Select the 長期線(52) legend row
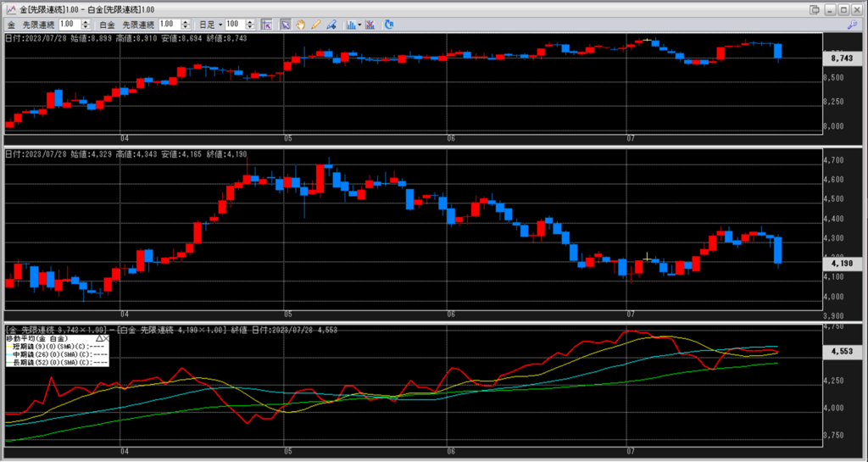The image size is (868, 462). [x=57, y=362]
